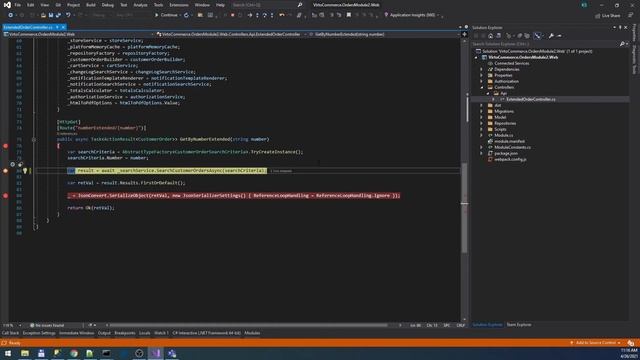
Task: Open the Analyze menu
Action: click(140, 5)
